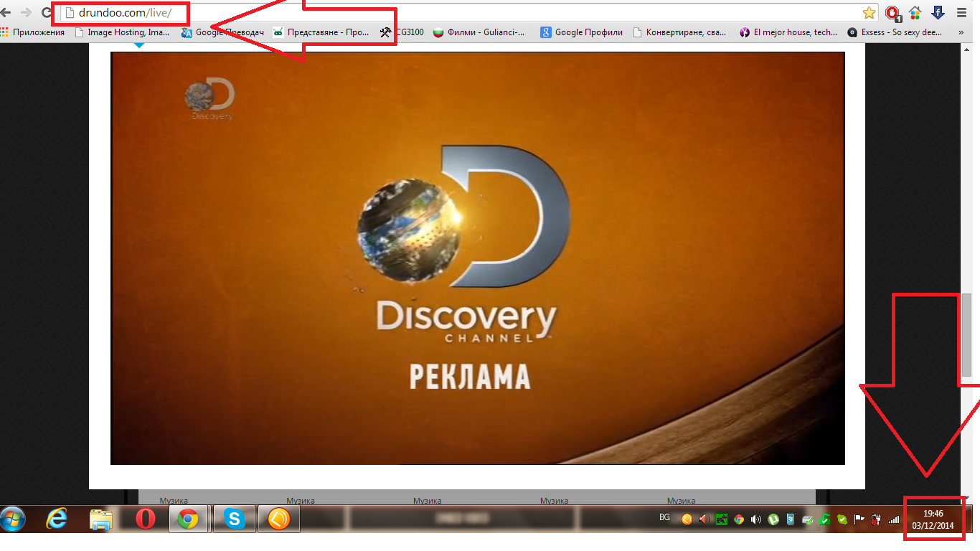Click the Discovery Channel live video player
The image size is (980, 551).
pyautogui.click(x=478, y=258)
